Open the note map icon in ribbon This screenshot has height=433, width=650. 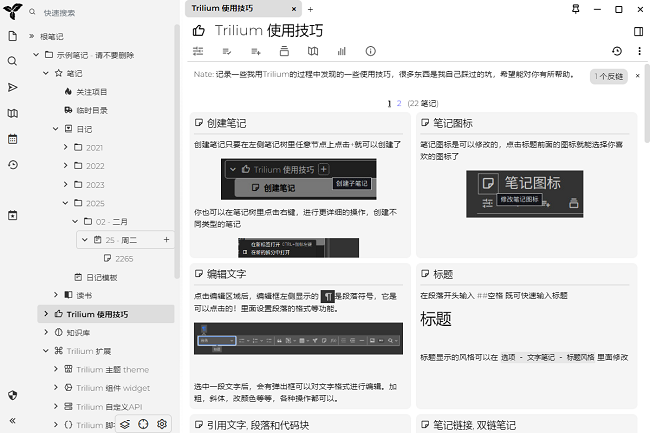pos(312,51)
